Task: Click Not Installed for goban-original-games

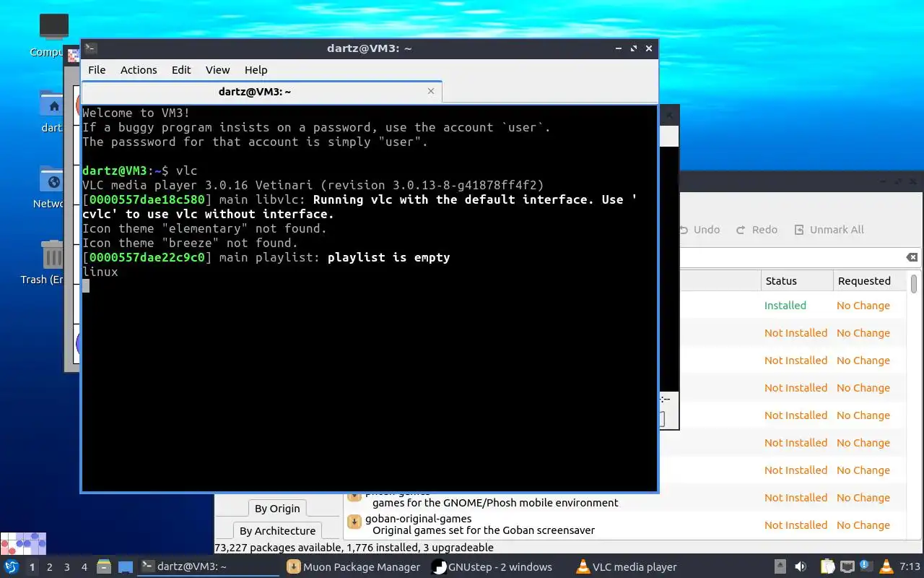Action: pyautogui.click(x=796, y=525)
